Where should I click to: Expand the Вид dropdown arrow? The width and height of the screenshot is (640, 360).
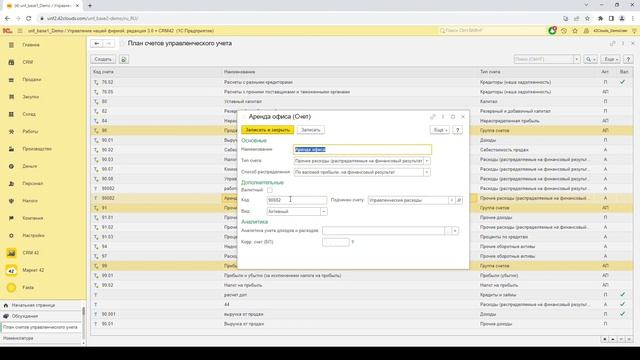click(x=324, y=211)
